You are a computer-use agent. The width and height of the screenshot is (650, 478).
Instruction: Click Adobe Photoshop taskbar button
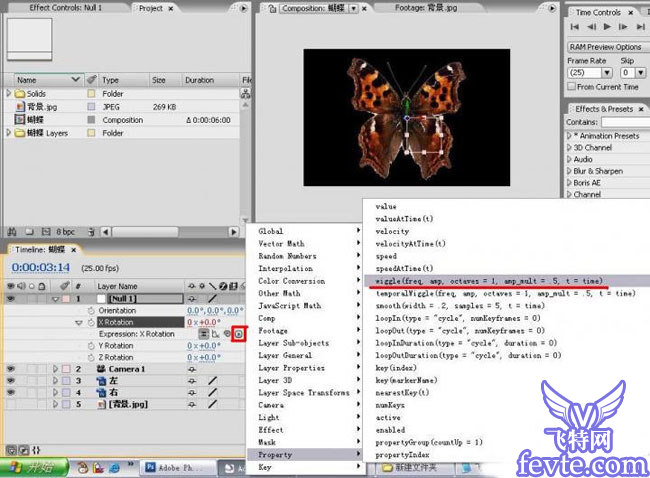(176, 468)
